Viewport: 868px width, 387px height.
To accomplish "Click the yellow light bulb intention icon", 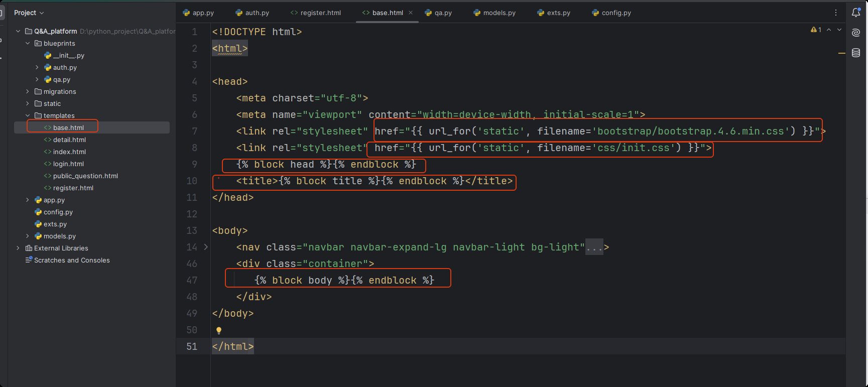I will [219, 330].
